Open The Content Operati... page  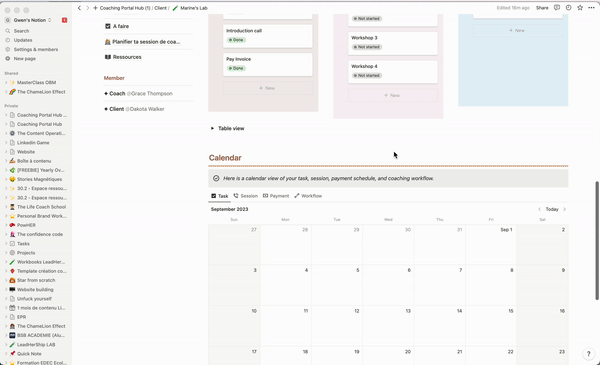point(41,134)
